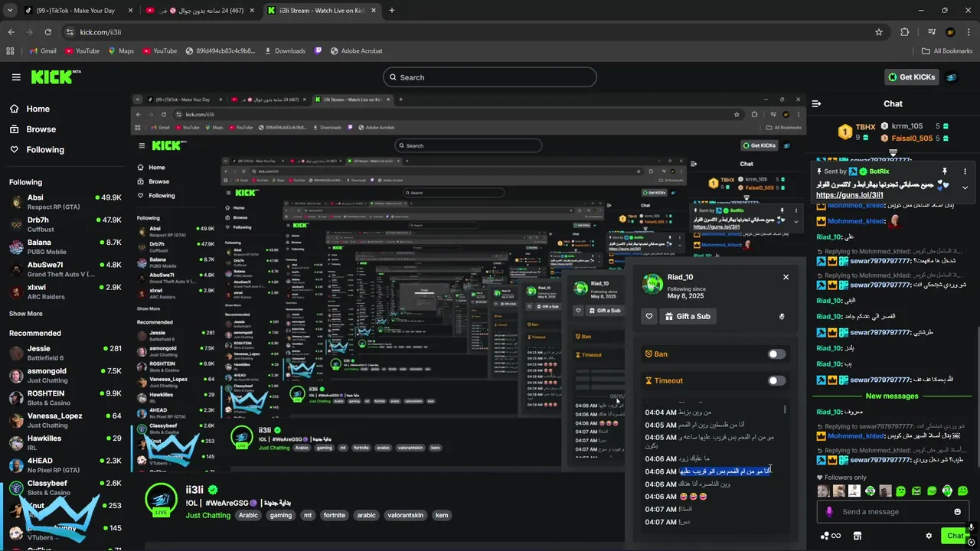Toggle the Ban switch in Riad_10 card
The image size is (980, 551).
coord(776,354)
